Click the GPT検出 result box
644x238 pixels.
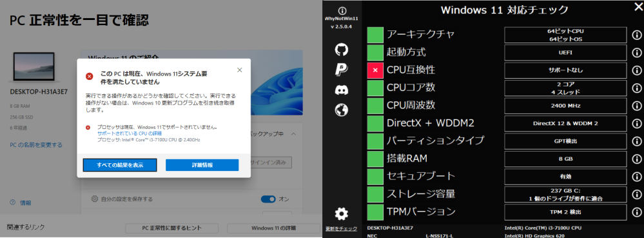coord(565,141)
